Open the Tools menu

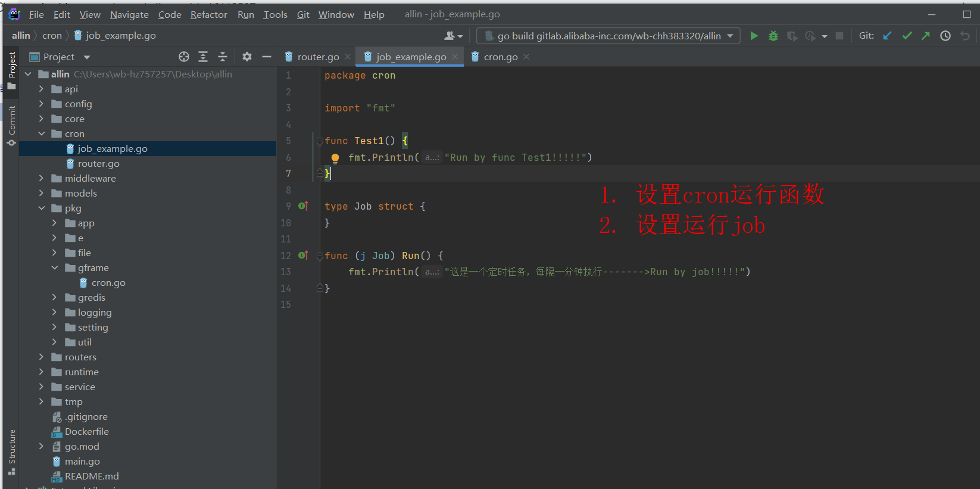[x=275, y=14]
